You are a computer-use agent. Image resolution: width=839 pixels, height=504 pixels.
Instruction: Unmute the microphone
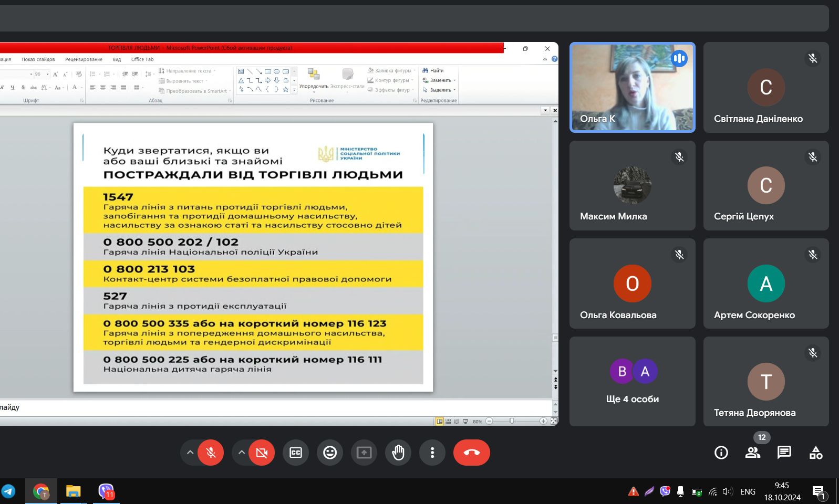(x=211, y=453)
